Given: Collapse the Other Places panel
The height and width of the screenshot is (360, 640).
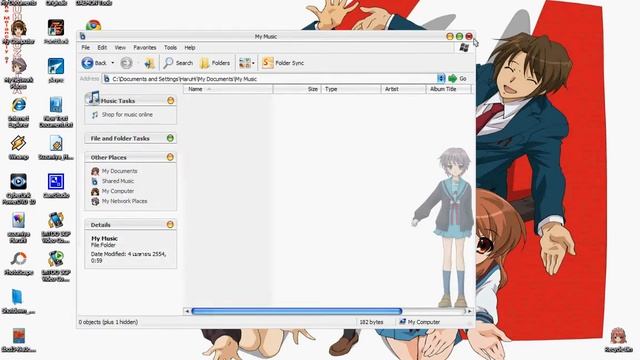Looking at the screenshot, I should (171, 157).
